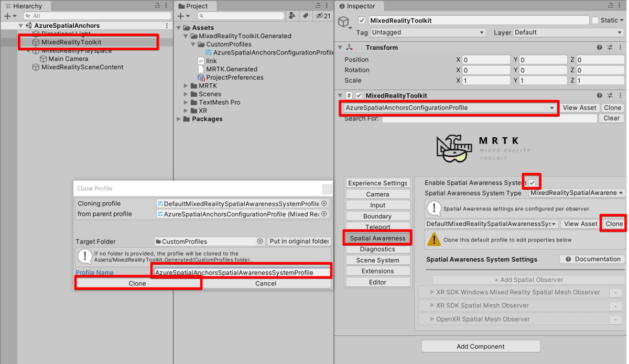The height and width of the screenshot is (364, 629).
Task: Collapse the Assets folder
Action: [180, 28]
